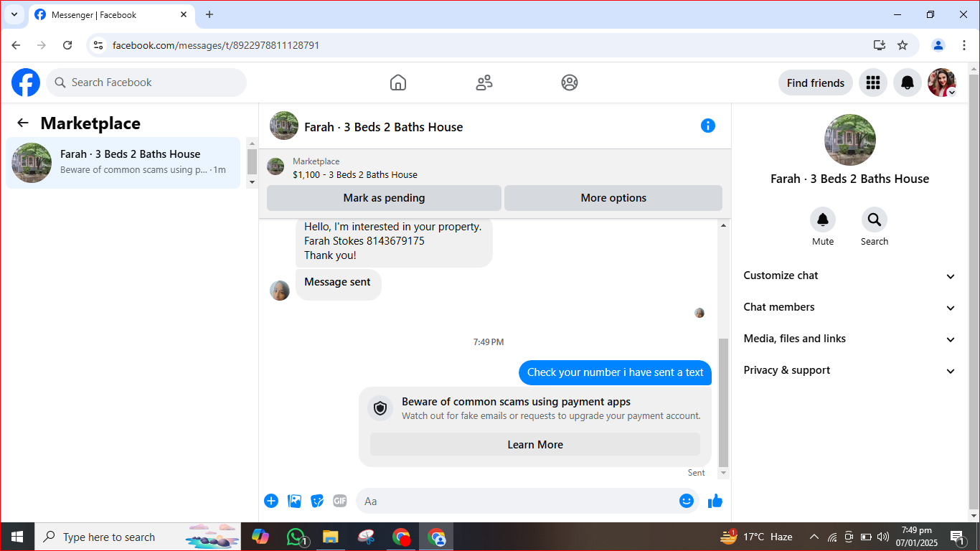Expand Media, files and links section

click(x=850, y=339)
